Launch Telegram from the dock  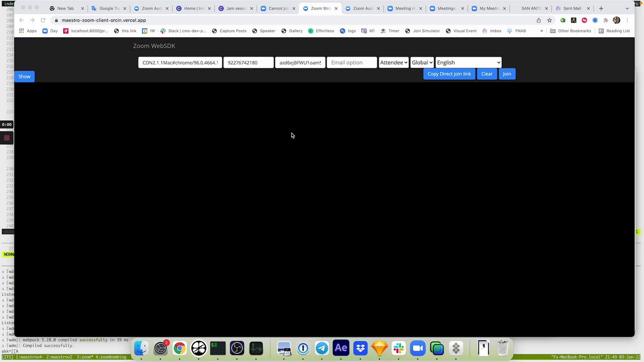(322, 348)
